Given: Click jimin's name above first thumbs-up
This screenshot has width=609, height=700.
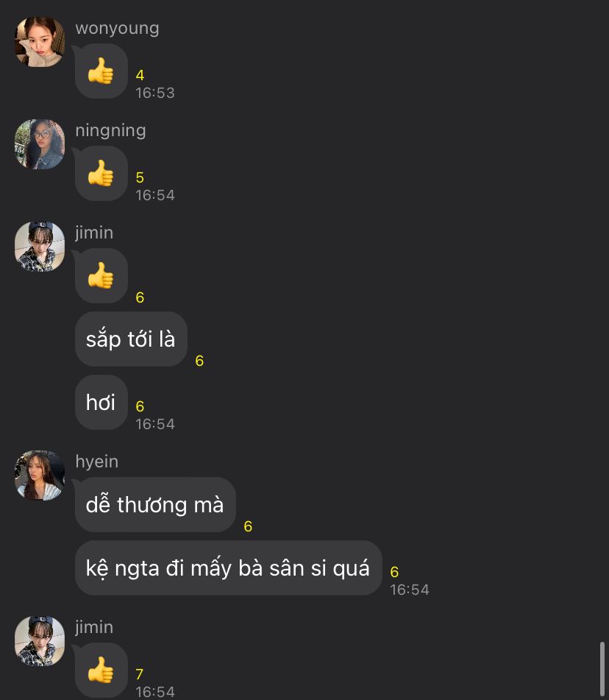Looking at the screenshot, I should coord(94,233).
